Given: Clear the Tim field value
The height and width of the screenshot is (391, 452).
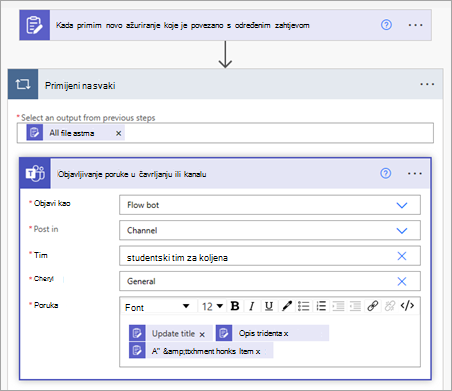Looking at the screenshot, I should pos(402,256).
